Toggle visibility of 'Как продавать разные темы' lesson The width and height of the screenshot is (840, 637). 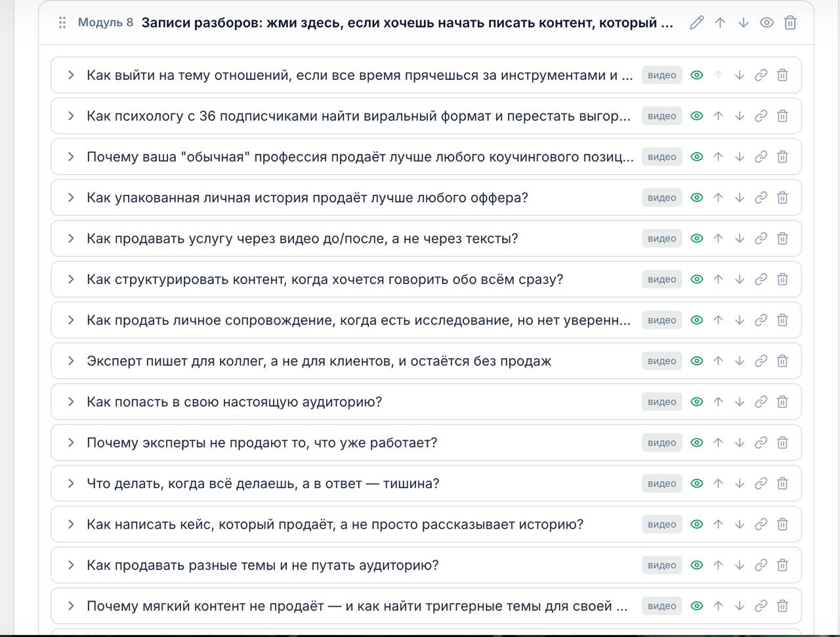(697, 565)
